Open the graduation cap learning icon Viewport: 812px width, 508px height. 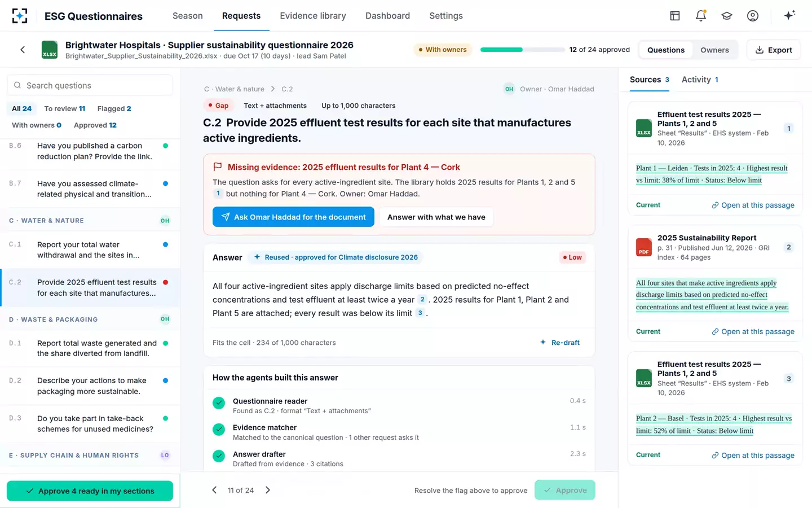pos(727,16)
